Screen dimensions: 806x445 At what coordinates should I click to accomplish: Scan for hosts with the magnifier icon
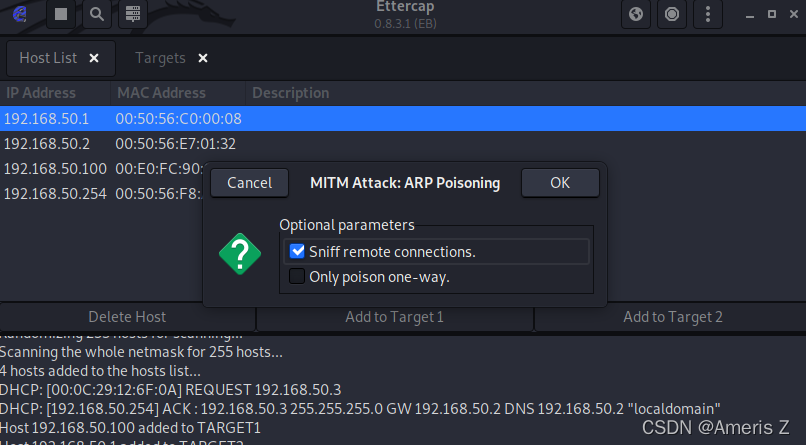[x=97, y=14]
